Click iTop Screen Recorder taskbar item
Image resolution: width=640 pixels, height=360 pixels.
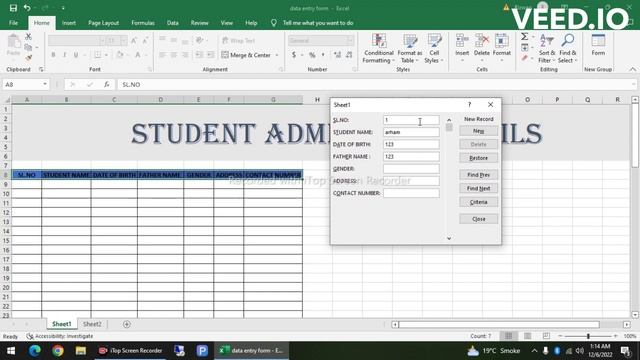[x=131, y=351]
